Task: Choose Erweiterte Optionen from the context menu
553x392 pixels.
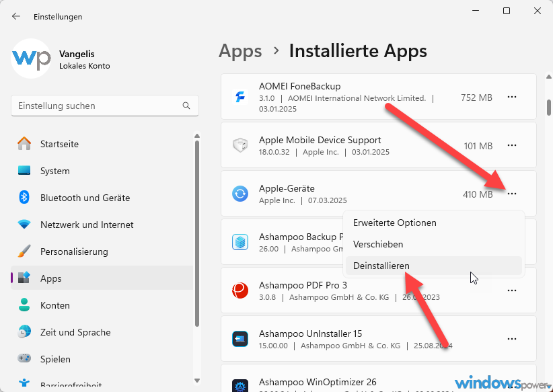Action: click(x=433, y=223)
